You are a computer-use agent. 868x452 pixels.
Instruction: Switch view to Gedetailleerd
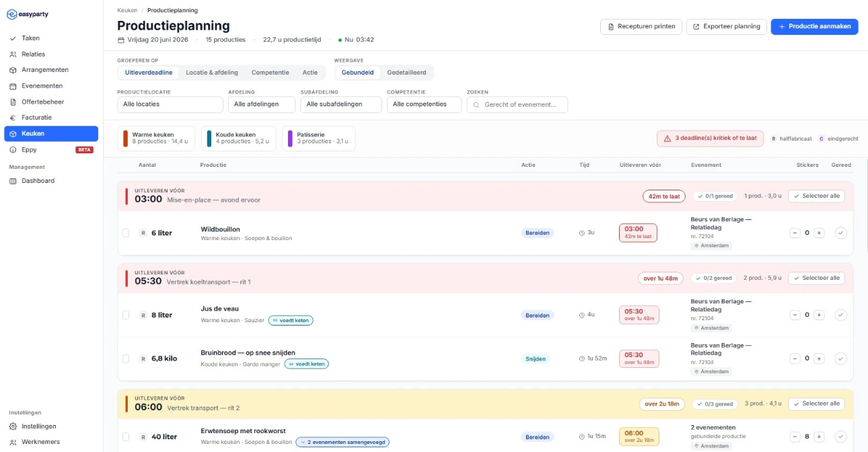tap(406, 73)
